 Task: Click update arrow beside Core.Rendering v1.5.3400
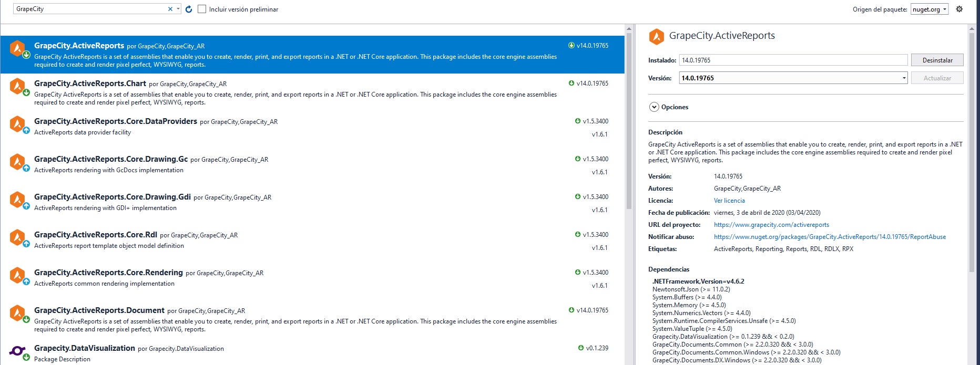tap(578, 273)
